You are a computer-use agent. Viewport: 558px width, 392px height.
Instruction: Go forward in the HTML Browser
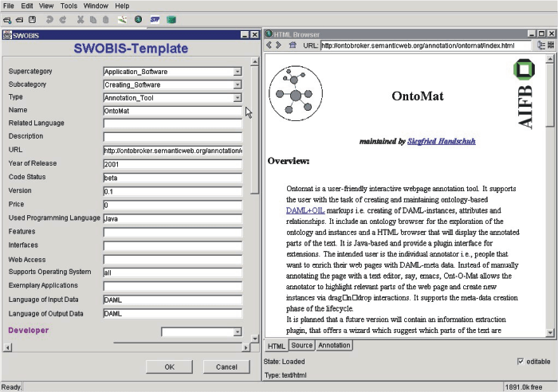(280, 46)
